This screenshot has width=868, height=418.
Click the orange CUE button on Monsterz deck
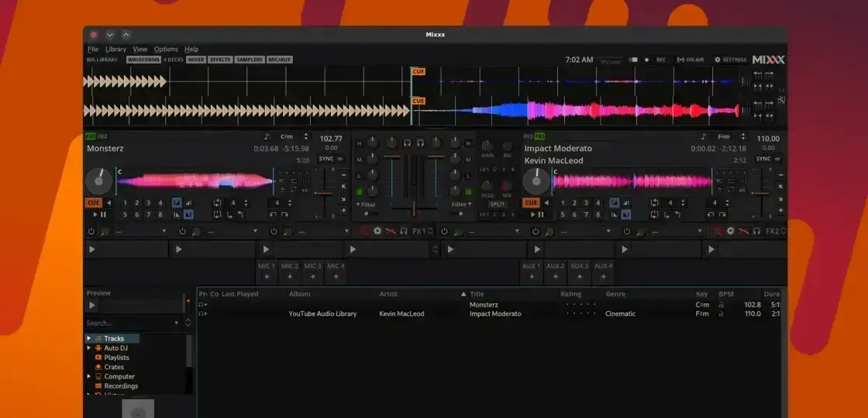coord(93,203)
